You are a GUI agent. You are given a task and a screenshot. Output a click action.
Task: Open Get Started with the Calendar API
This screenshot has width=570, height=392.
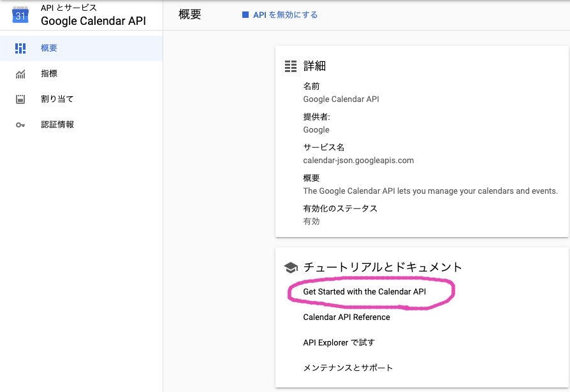click(365, 292)
